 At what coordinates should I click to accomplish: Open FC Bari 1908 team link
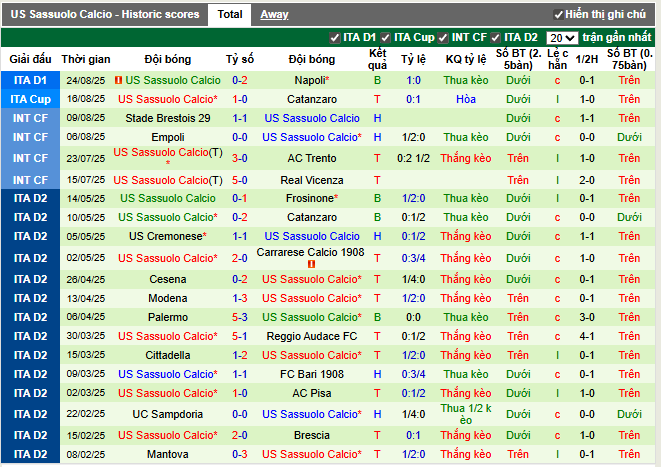[x=312, y=374]
